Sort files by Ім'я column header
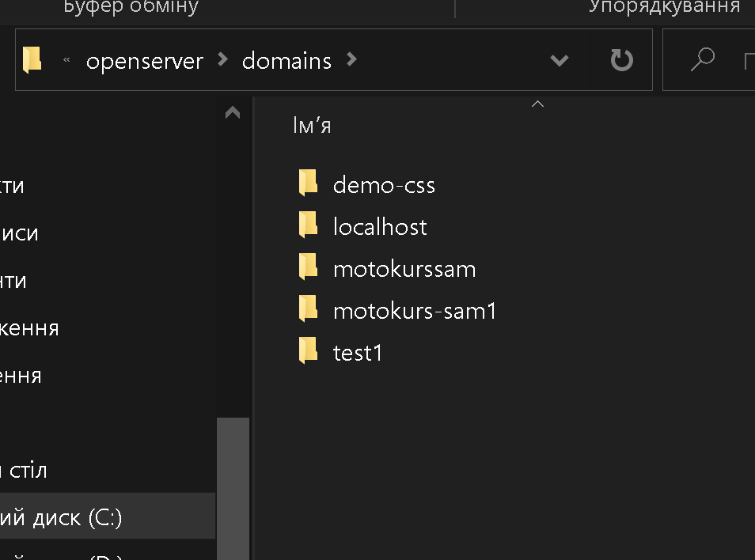Image resolution: width=755 pixels, height=560 pixels. 312,126
